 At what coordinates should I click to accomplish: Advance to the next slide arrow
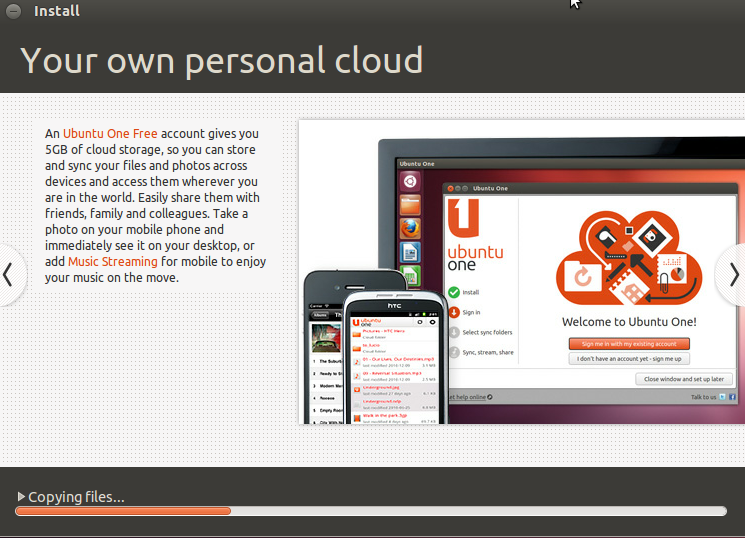(x=733, y=275)
